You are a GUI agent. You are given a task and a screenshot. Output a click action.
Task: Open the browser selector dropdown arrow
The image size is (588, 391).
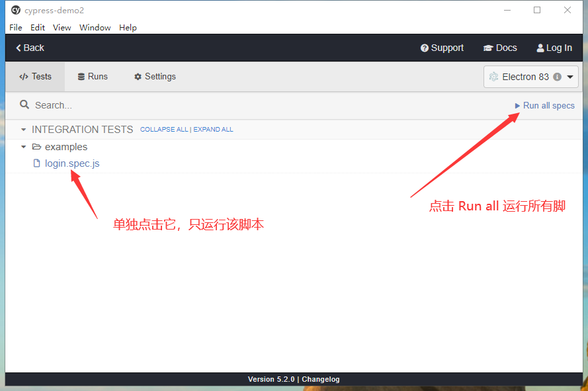pyautogui.click(x=570, y=77)
